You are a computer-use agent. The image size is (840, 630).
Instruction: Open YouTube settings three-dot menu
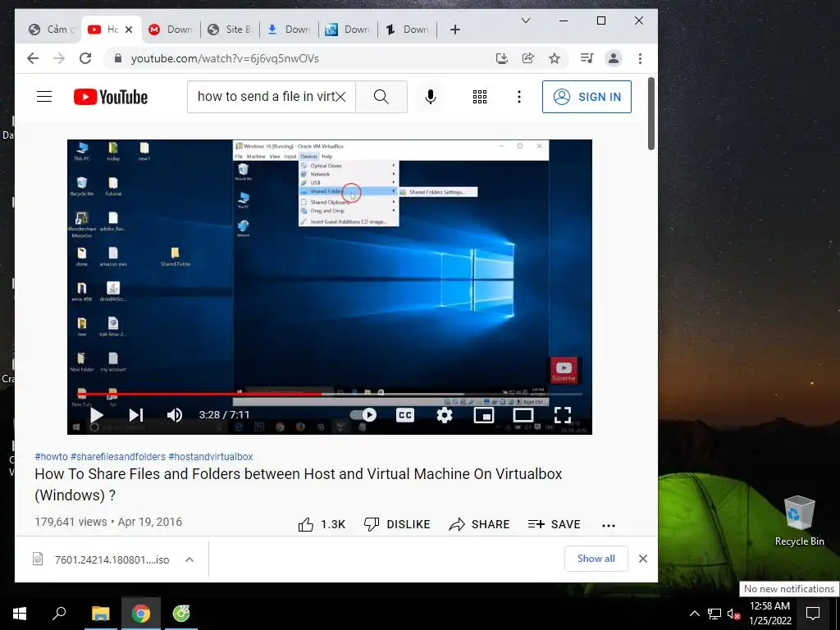pyautogui.click(x=518, y=97)
